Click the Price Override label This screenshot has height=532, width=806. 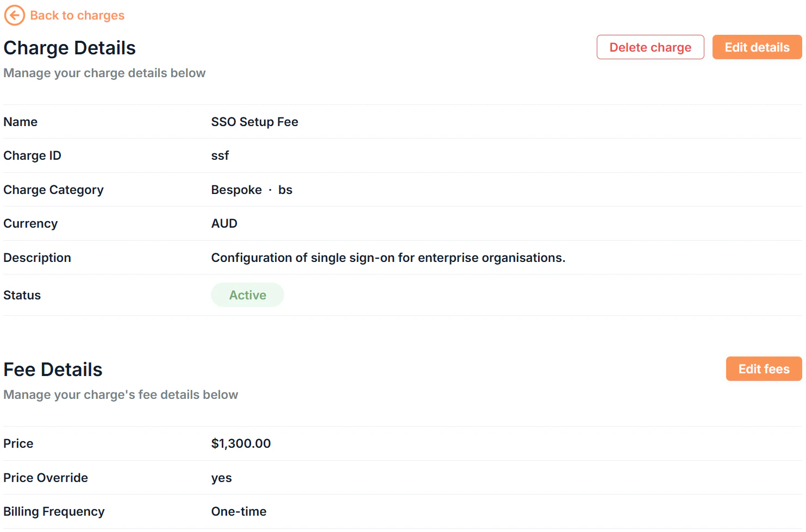pyautogui.click(x=46, y=478)
